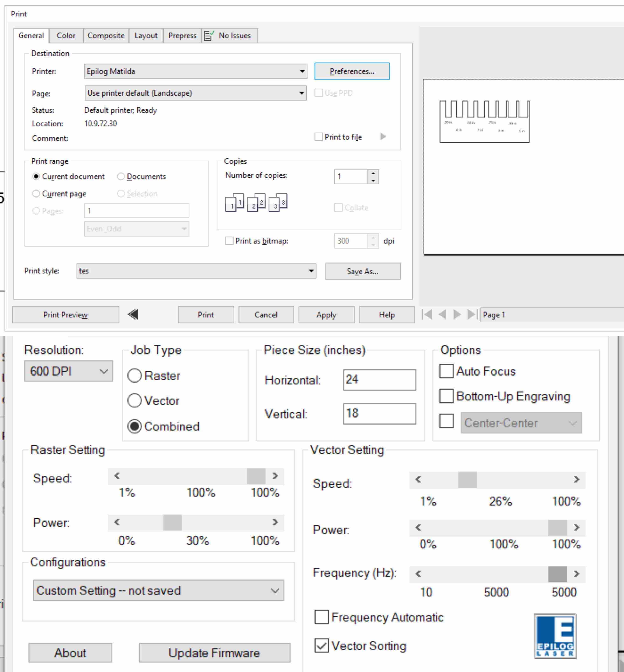Screen dimensions: 624x672
Task: Click the Update Firmware button
Action: pos(214,652)
